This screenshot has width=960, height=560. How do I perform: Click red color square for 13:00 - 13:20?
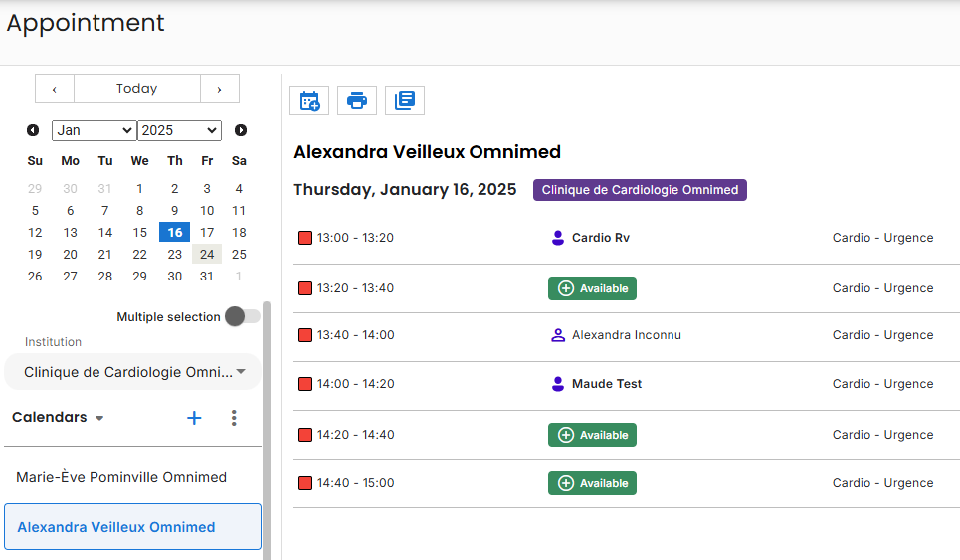point(305,238)
